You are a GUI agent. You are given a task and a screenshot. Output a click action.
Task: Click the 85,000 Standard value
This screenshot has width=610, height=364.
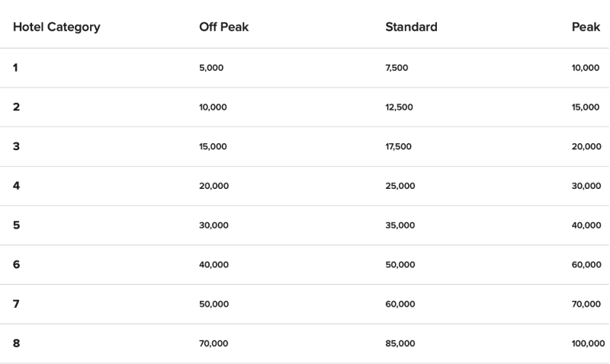click(400, 343)
